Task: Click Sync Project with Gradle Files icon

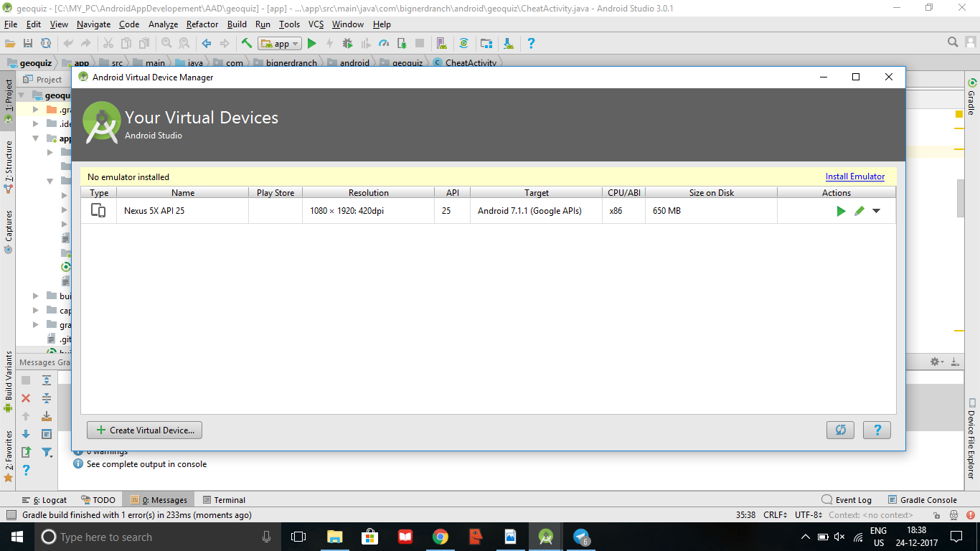Action: click(463, 44)
